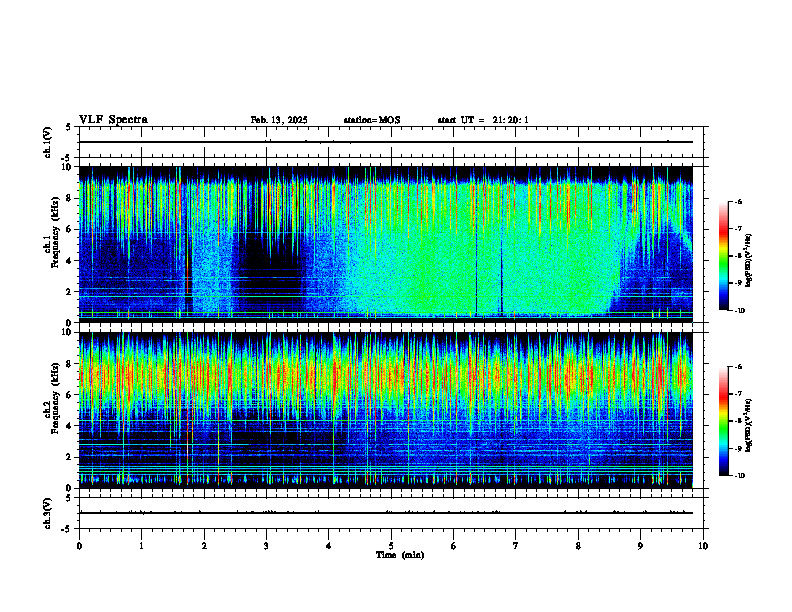Click the "Time (min)" x-axis label
The height and width of the screenshot is (612, 792).
[400, 555]
